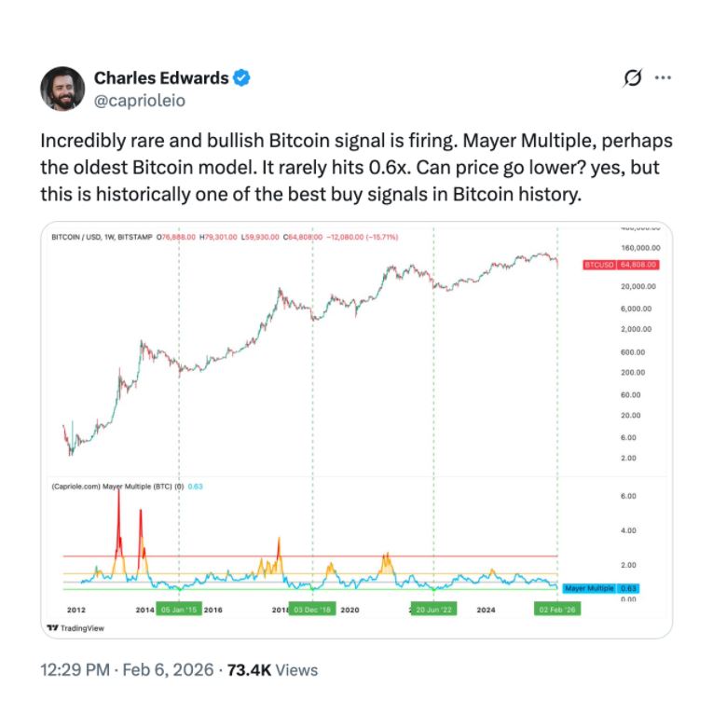Select the 05 Jan '15 date marker
713x728 pixels.
click(x=178, y=609)
